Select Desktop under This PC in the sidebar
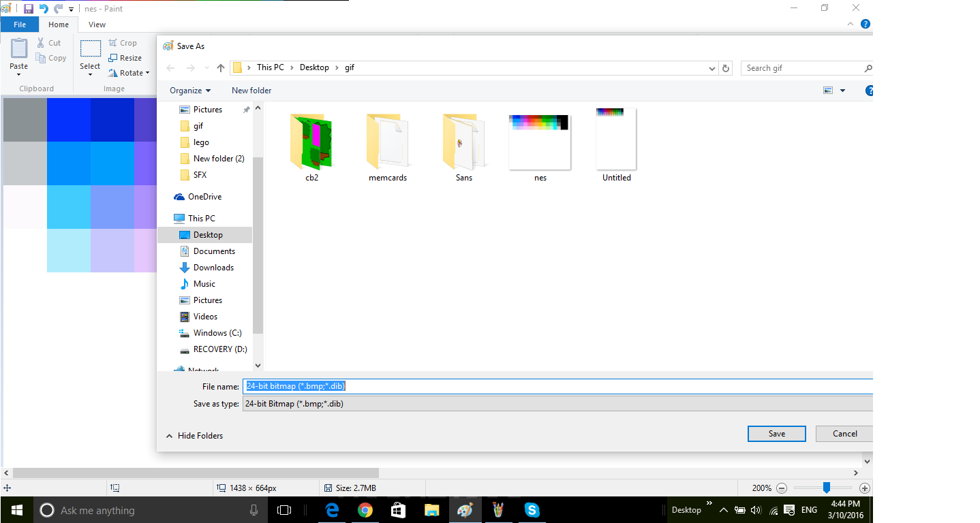This screenshot has height=523, width=980. coord(204,235)
